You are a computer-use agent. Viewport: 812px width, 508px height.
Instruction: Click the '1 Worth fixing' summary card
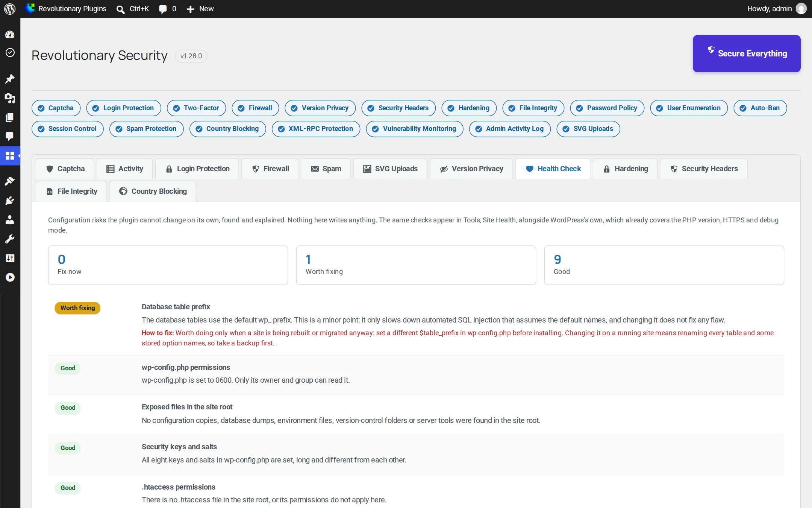coord(416,265)
